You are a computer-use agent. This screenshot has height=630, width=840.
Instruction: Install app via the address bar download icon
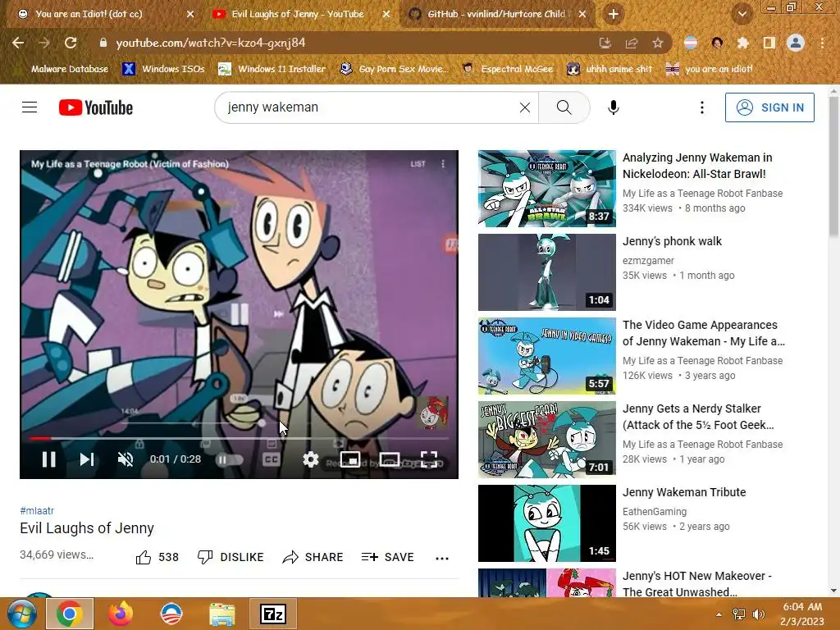pos(605,43)
